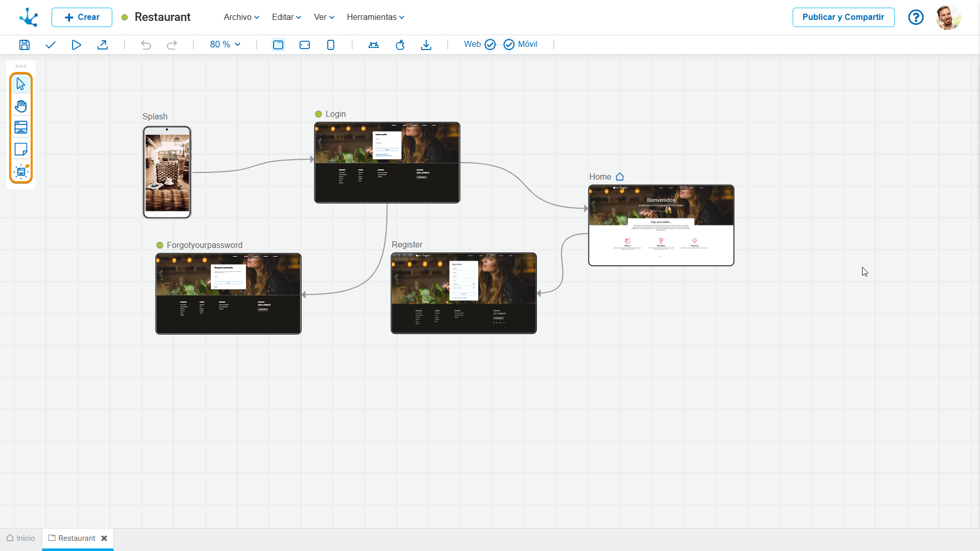Open the Editar menu
Viewport: 980px width, 551px height.
[x=286, y=17]
